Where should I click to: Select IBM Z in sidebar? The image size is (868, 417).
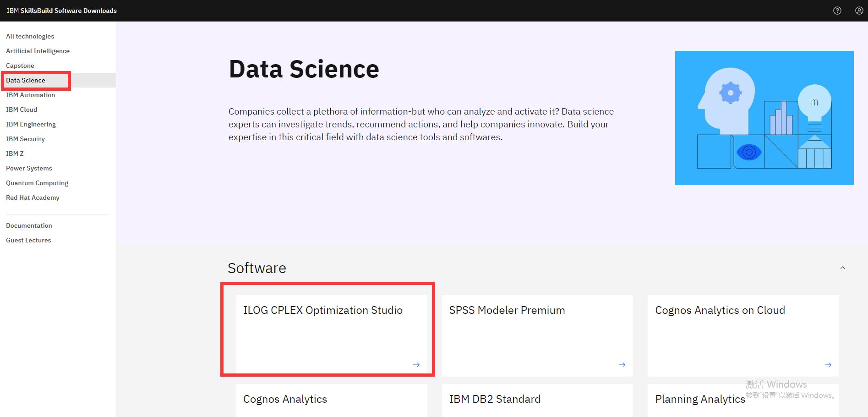pos(15,154)
